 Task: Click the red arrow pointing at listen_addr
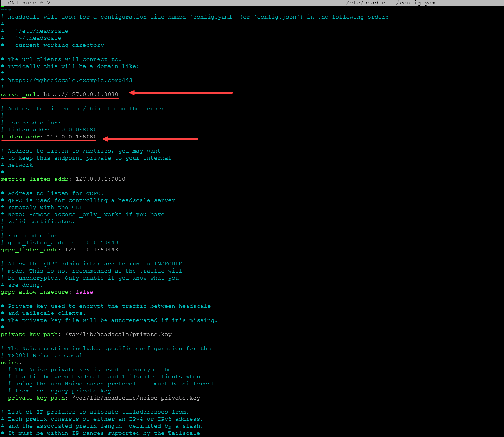point(150,139)
